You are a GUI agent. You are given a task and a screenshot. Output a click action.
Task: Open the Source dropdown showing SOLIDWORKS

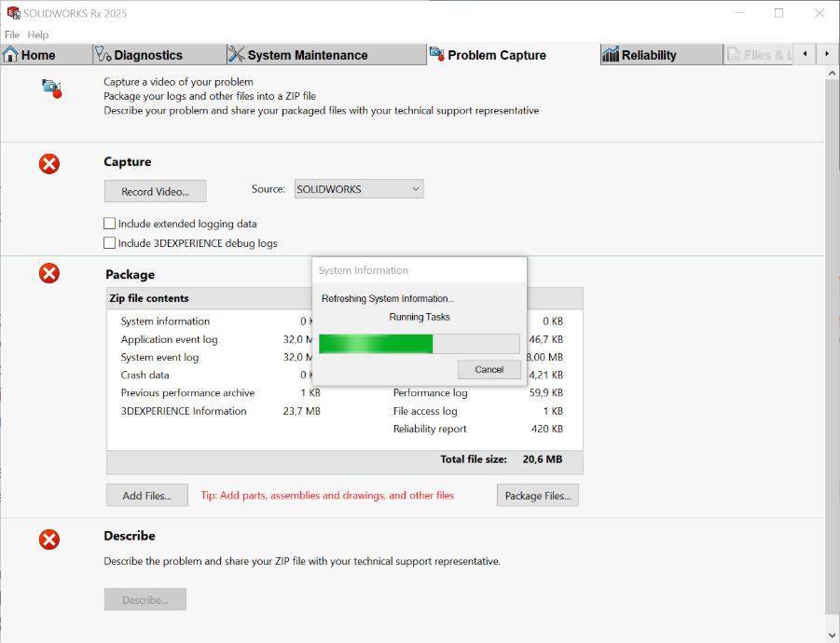point(359,189)
